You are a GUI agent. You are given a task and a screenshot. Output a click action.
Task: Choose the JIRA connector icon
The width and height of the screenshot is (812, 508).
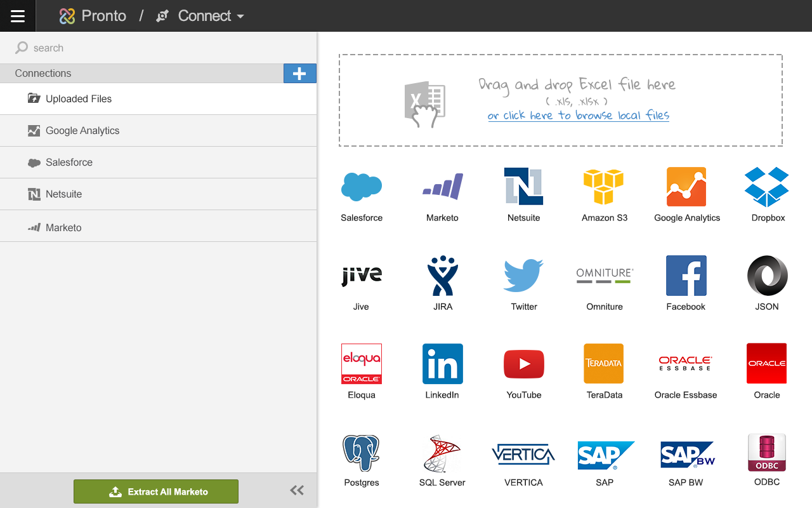pos(442,276)
